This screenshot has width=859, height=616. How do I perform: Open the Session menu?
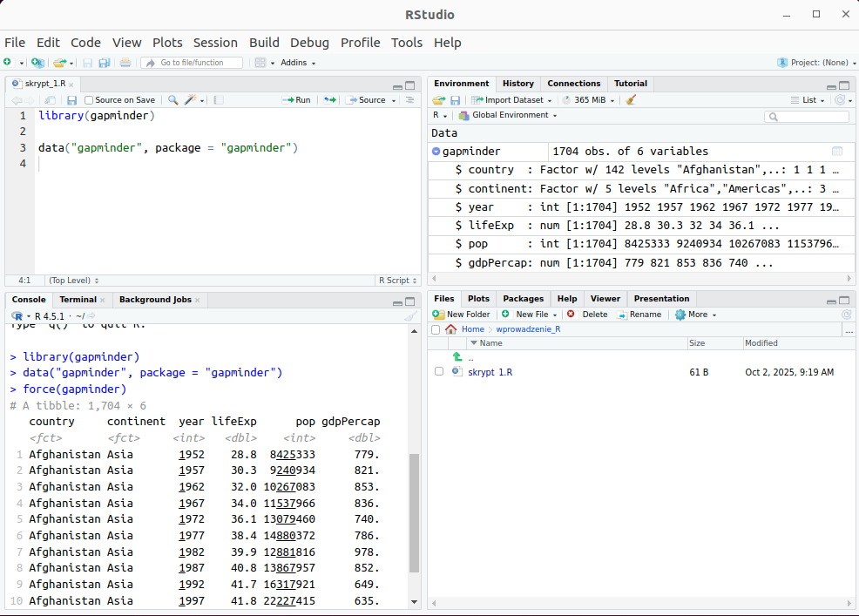click(215, 43)
